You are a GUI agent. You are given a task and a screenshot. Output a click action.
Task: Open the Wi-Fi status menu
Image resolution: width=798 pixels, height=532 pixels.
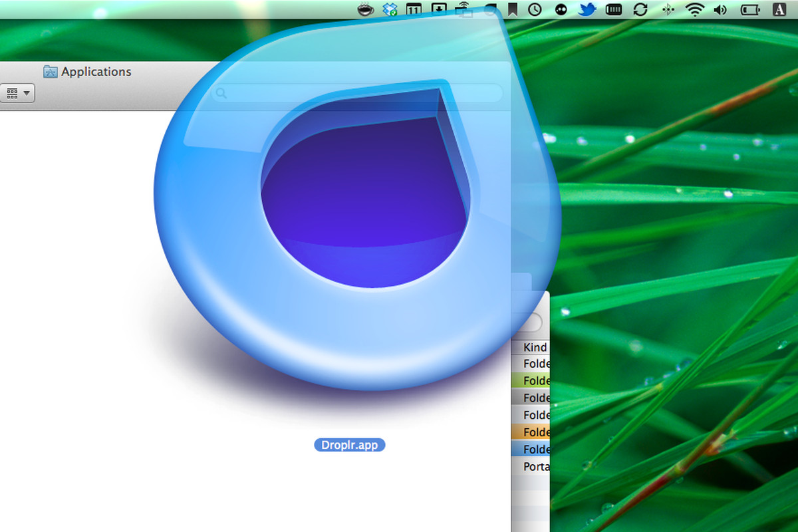(x=696, y=9)
